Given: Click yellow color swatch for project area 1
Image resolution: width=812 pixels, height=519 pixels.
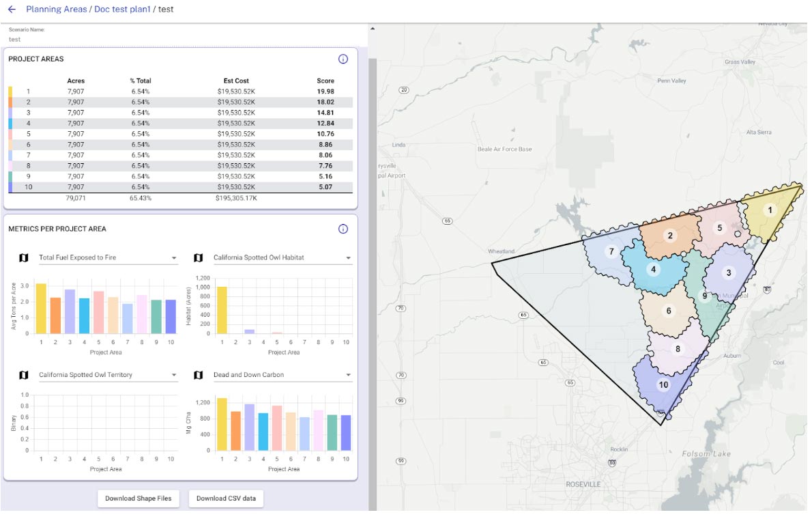Looking at the screenshot, I should [10, 91].
